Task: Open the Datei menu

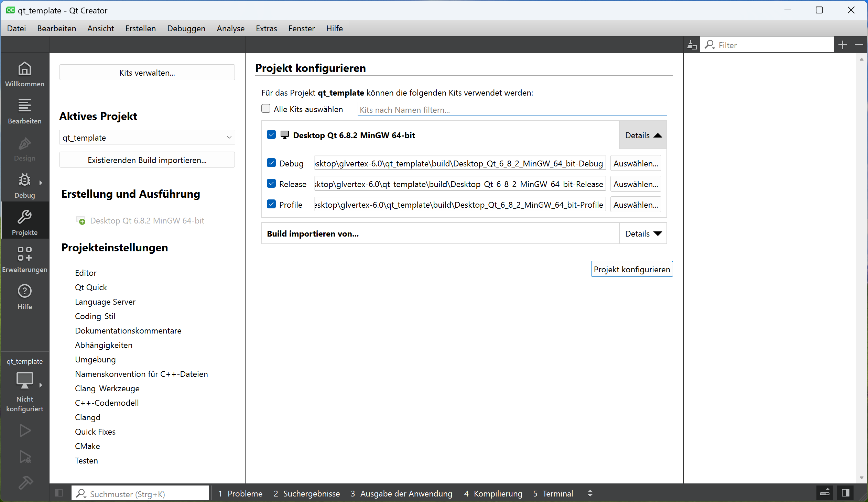Action: tap(16, 28)
